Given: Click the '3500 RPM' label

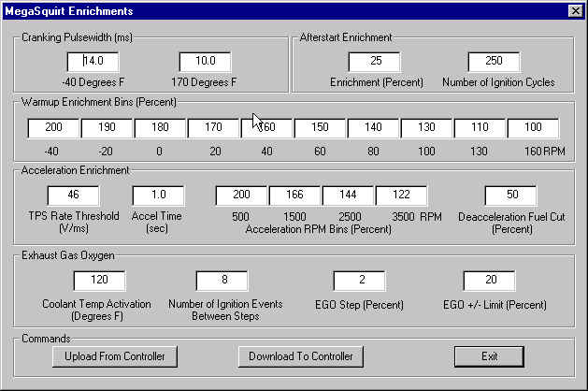Looking at the screenshot, I should click(417, 216).
